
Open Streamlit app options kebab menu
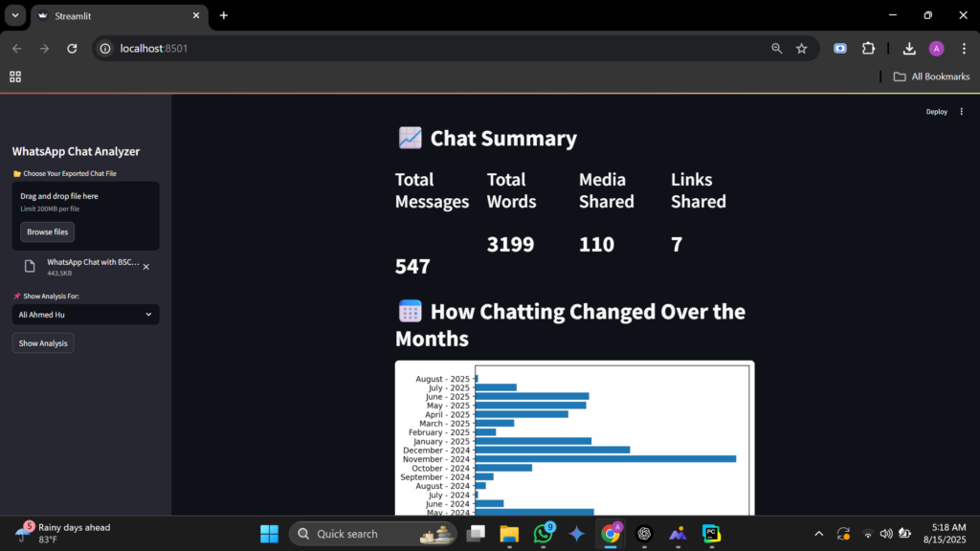click(961, 112)
